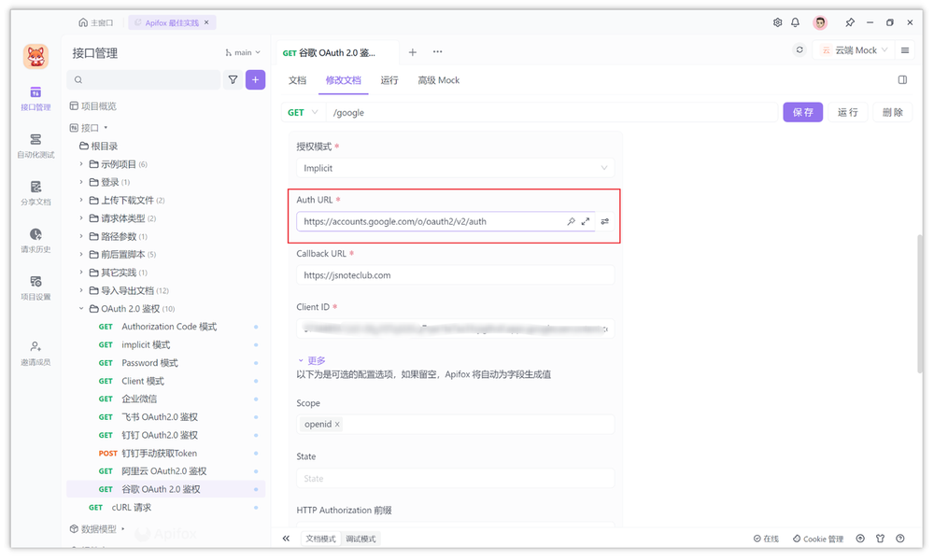Click the 保存 button

pos(805,111)
